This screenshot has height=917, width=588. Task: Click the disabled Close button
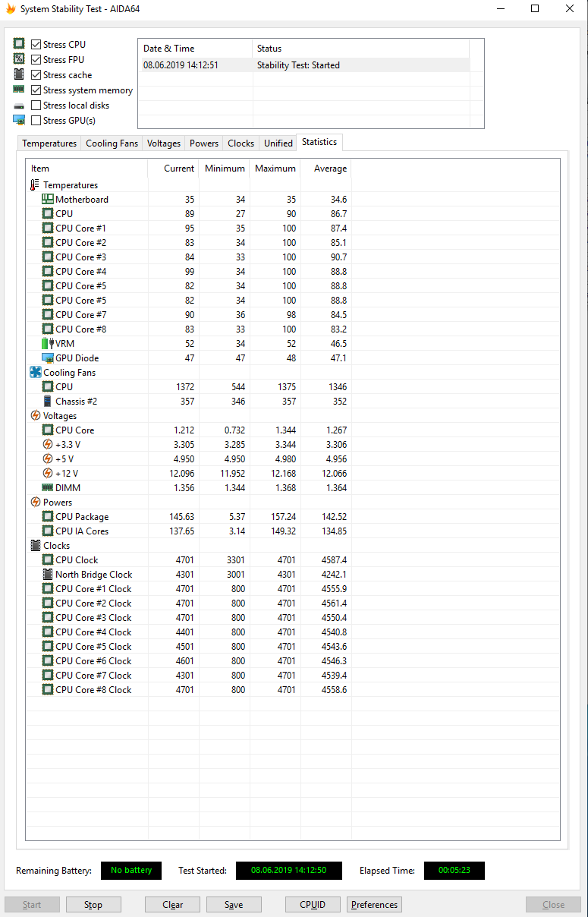tap(554, 905)
